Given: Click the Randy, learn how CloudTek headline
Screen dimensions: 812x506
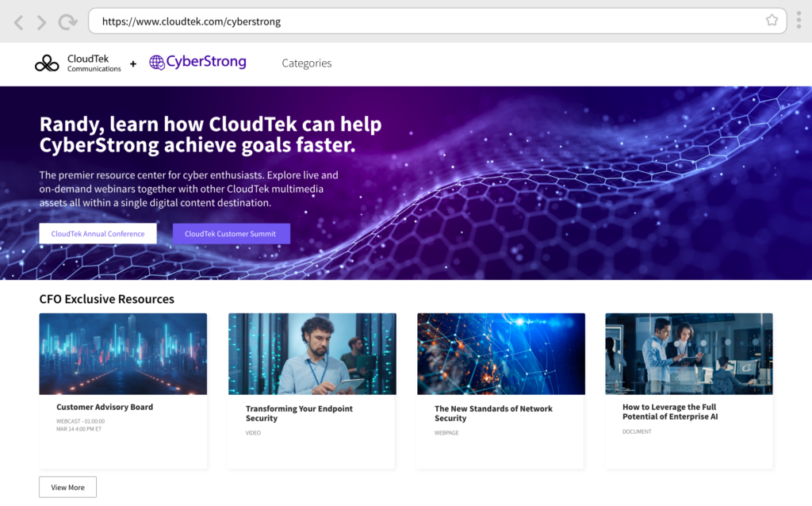Looking at the screenshot, I should 211,135.
